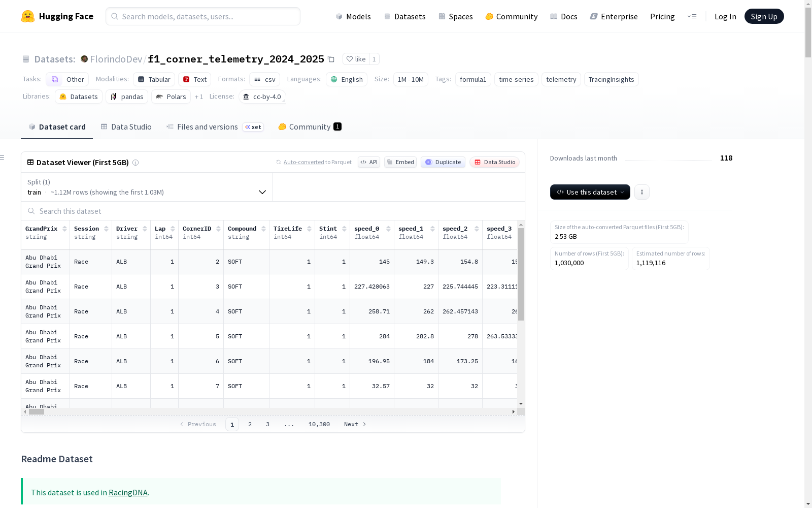
Task: Open Models in the top navigation
Action: 353,16
